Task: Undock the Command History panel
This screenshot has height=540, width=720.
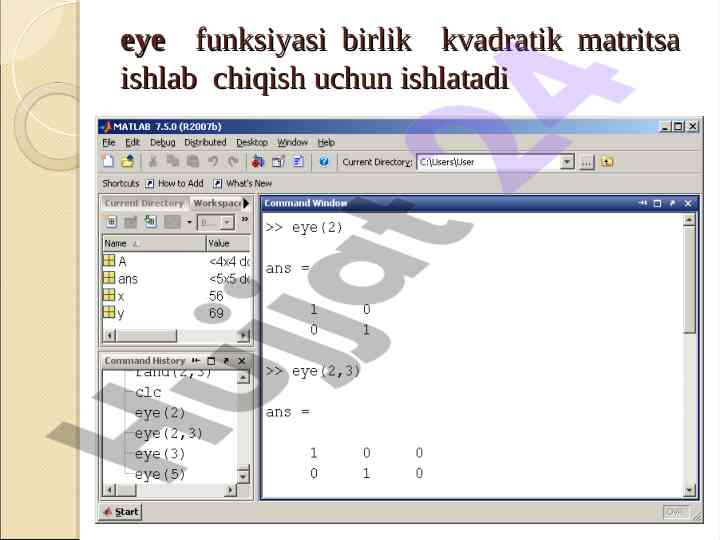Action: (x=226, y=361)
